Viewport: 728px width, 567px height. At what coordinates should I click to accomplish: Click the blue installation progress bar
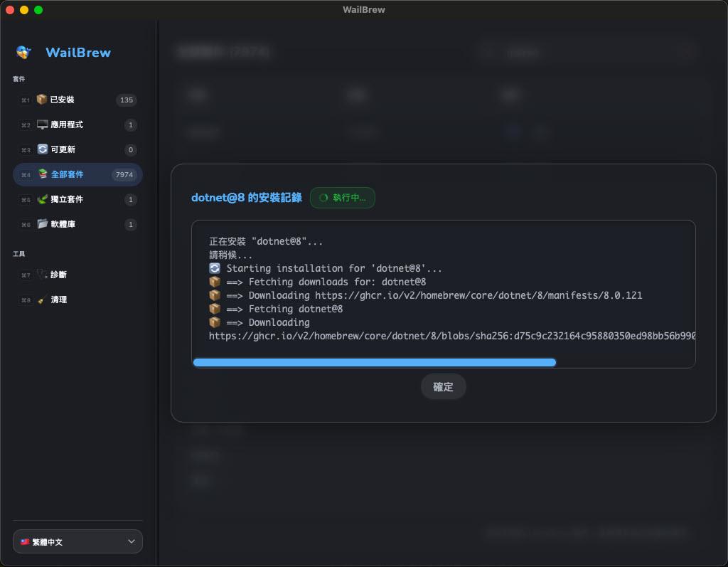tap(374, 362)
